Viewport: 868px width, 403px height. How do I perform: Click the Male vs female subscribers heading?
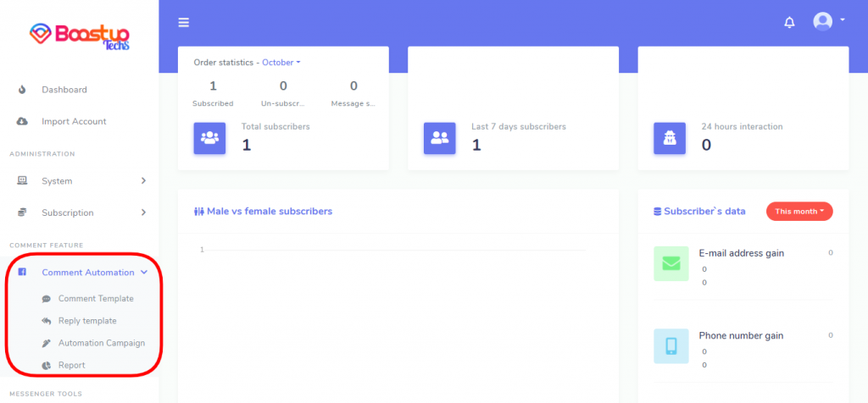[x=270, y=211]
